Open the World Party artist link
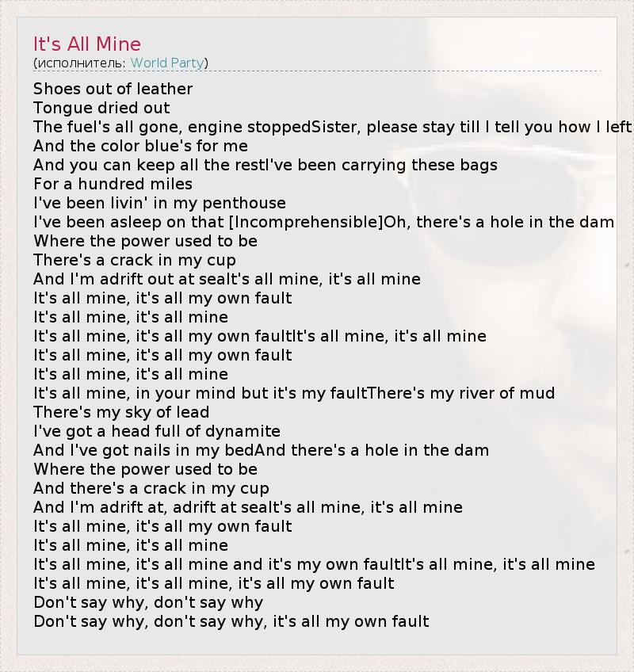The height and width of the screenshot is (672, 634). pos(167,63)
